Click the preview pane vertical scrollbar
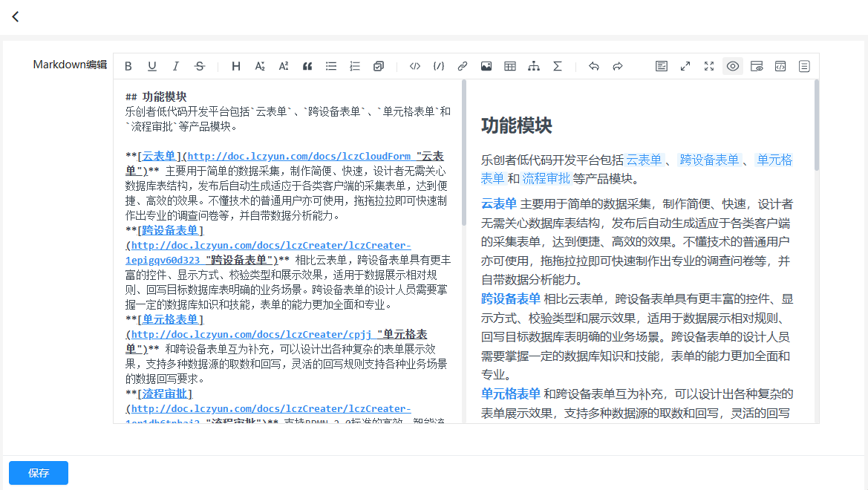Image resolution: width=868 pixels, height=490 pixels. pos(817,126)
